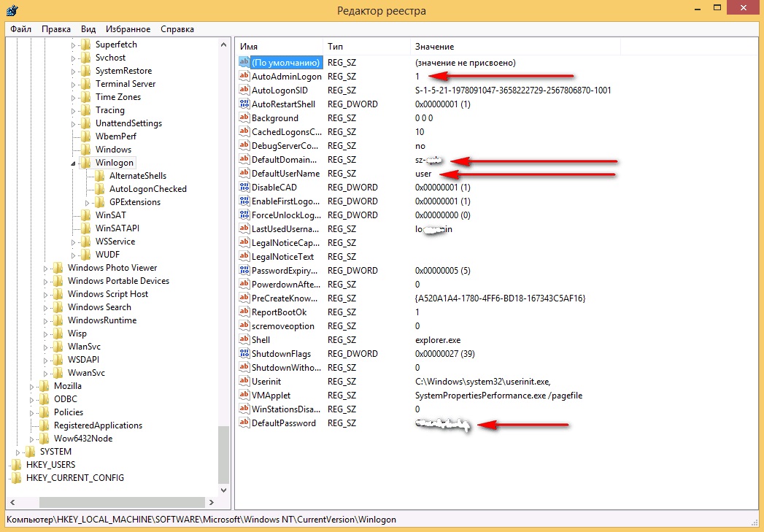Select the Userinit string value icon
This screenshot has width=764, height=532.
coord(244,382)
